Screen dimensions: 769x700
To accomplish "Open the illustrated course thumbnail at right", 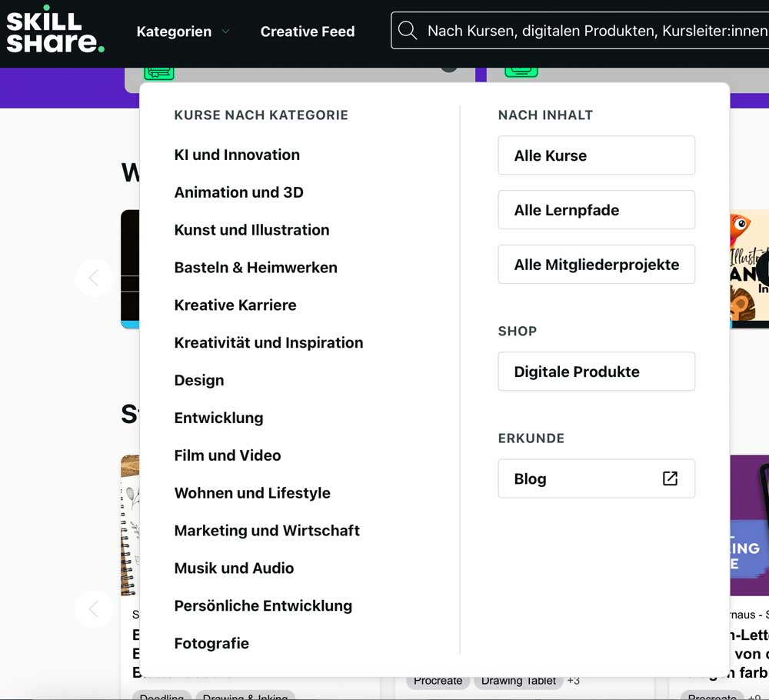I will [x=749, y=268].
